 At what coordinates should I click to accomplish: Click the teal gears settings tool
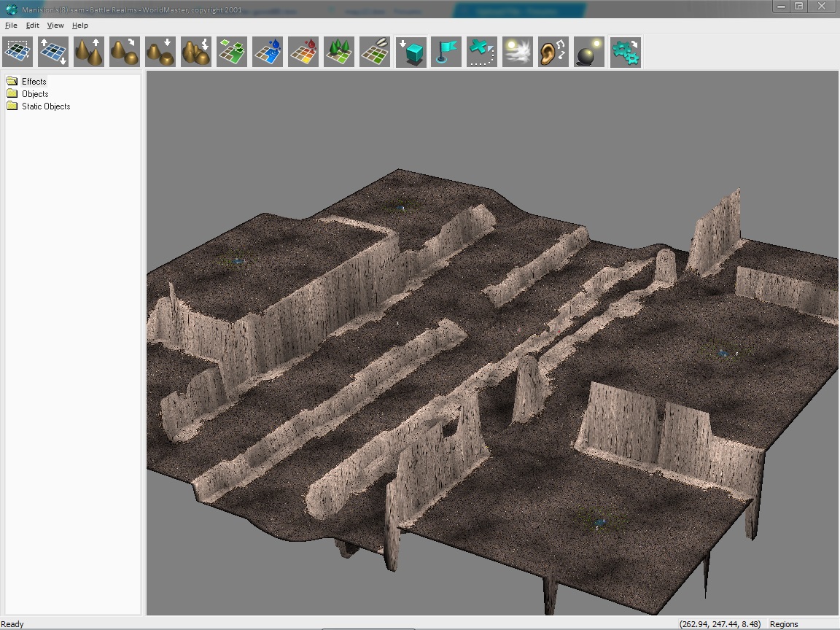[x=625, y=52]
